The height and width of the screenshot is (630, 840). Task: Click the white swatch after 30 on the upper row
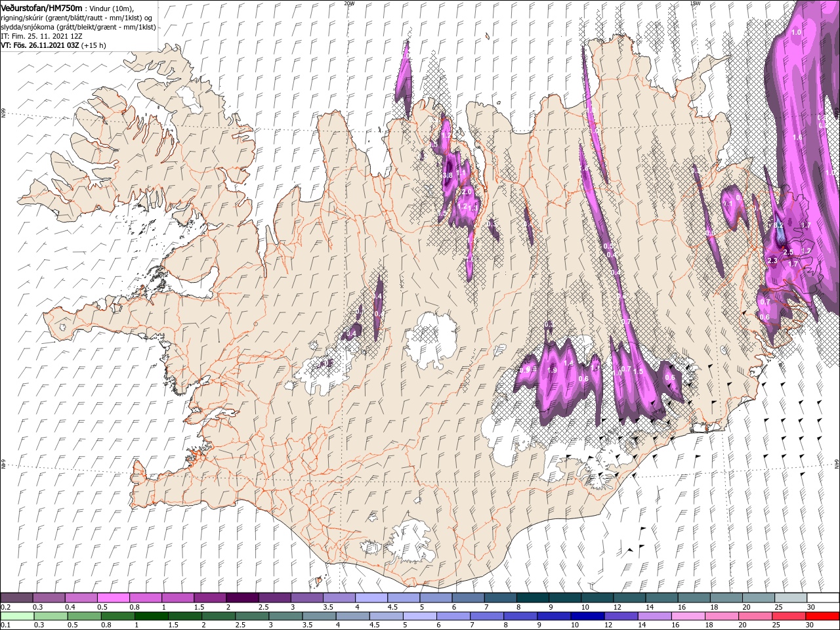pyautogui.click(x=823, y=598)
